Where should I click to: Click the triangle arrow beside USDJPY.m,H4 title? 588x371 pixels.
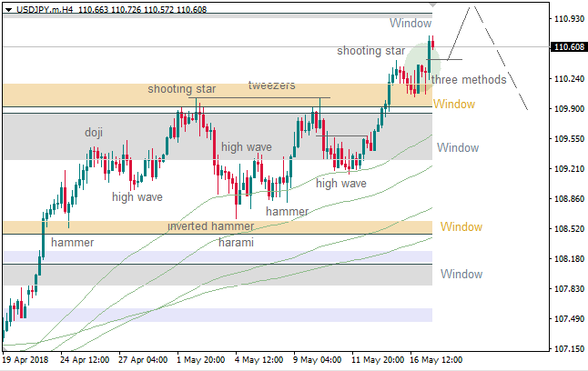pyautogui.click(x=6, y=7)
